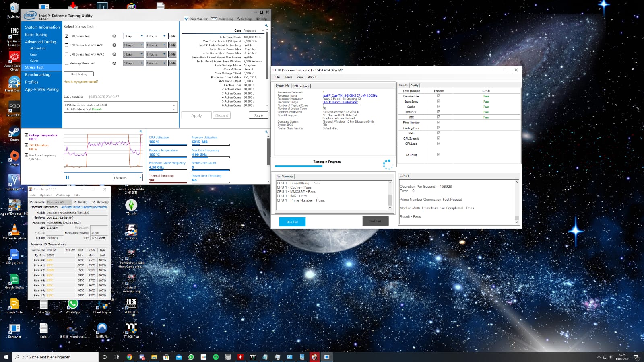The height and width of the screenshot is (362, 644).
Task: Open the CPU Auswahl Prozessor #0 dropdown
Action: [x=59, y=202]
